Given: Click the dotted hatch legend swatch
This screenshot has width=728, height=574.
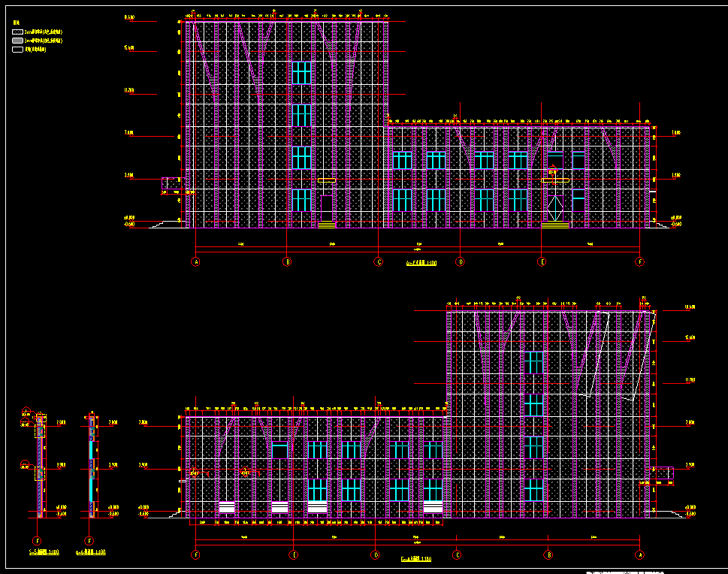Looking at the screenshot, I should (x=17, y=32).
